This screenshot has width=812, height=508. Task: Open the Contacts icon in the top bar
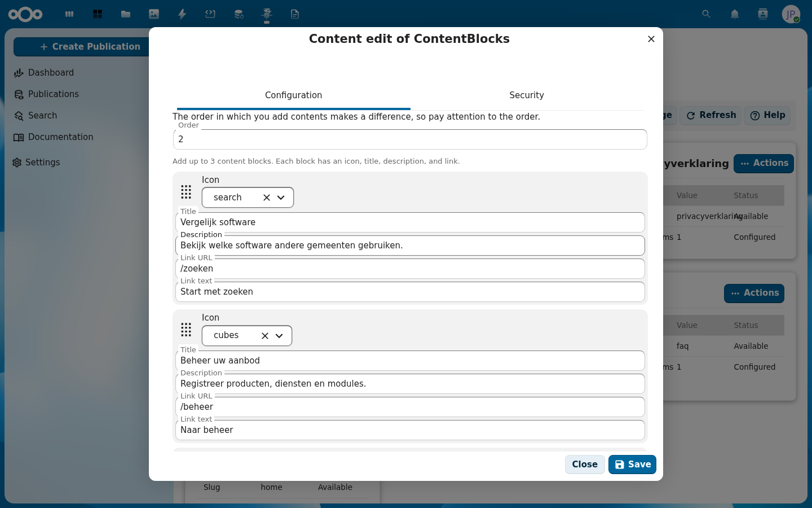[762, 14]
